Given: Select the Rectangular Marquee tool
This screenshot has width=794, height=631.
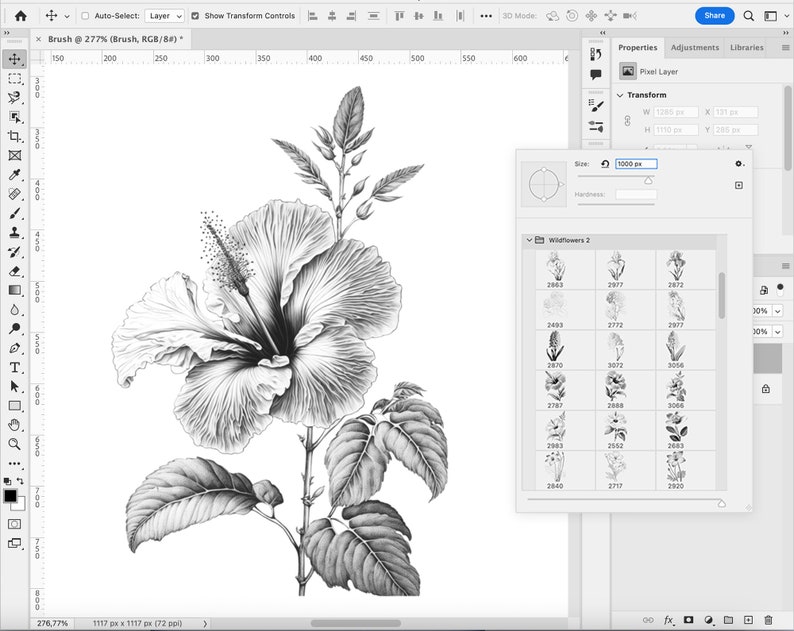Looking at the screenshot, I should click(14, 78).
